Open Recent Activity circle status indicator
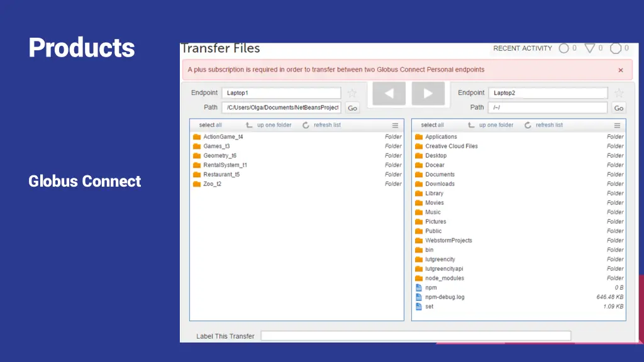Screen dimensions: 644x362 pyautogui.click(x=564, y=48)
